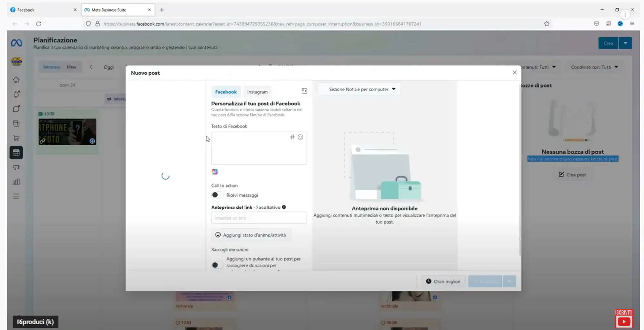
Task: Open the Home icon in left sidebar
Action: pyautogui.click(x=16, y=80)
